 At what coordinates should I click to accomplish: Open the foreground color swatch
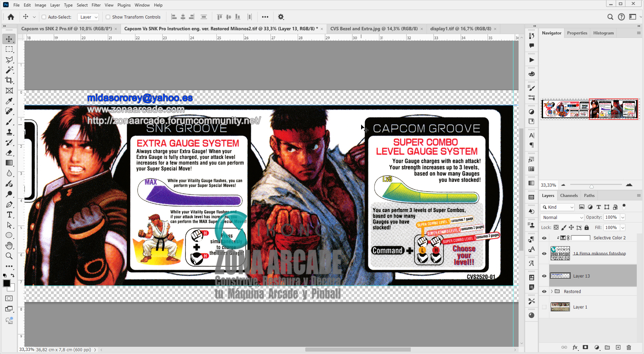pyautogui.click(x=7, y=283)
